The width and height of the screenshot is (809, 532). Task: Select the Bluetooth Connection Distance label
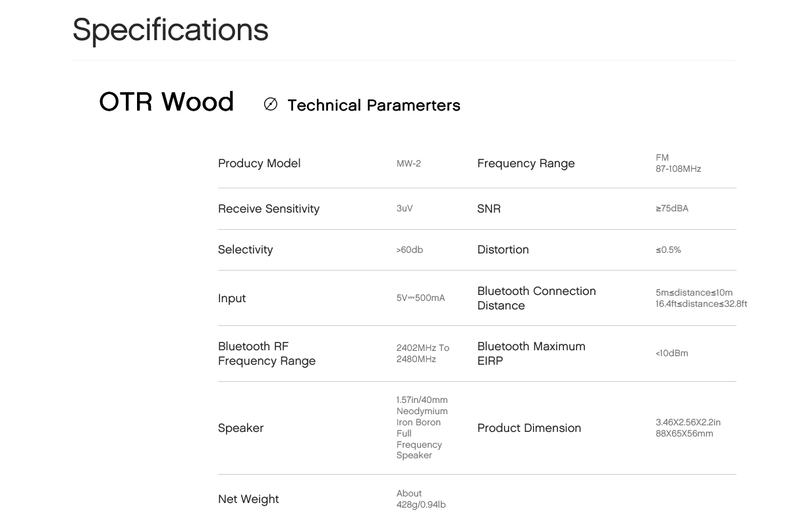click(x=536, y=298)
